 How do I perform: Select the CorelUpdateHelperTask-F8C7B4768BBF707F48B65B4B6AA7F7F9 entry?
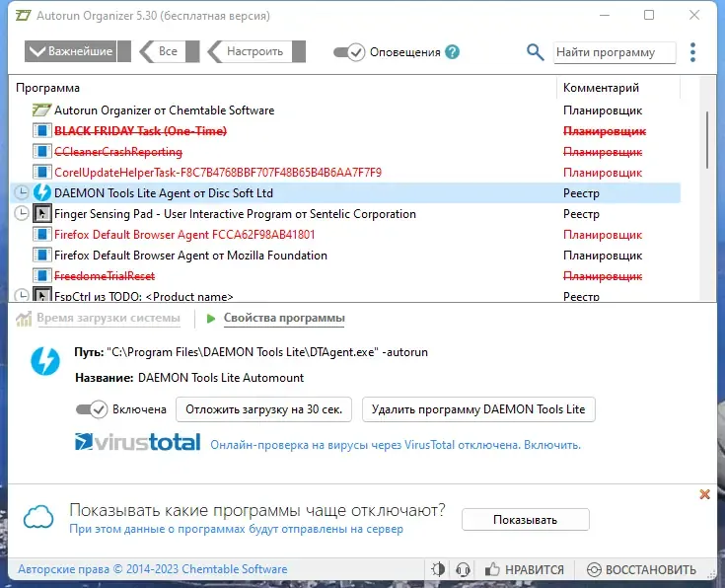345,172
